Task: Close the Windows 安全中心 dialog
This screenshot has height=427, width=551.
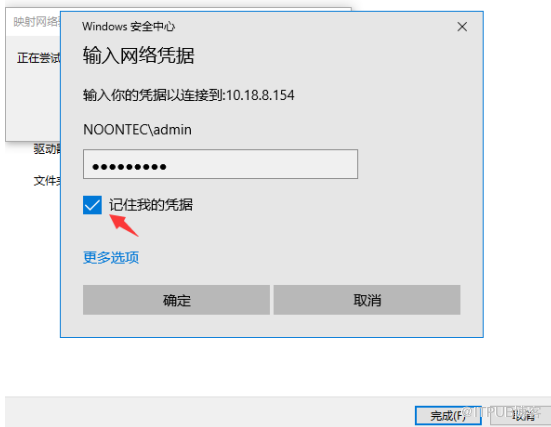Action: [462, 27]
